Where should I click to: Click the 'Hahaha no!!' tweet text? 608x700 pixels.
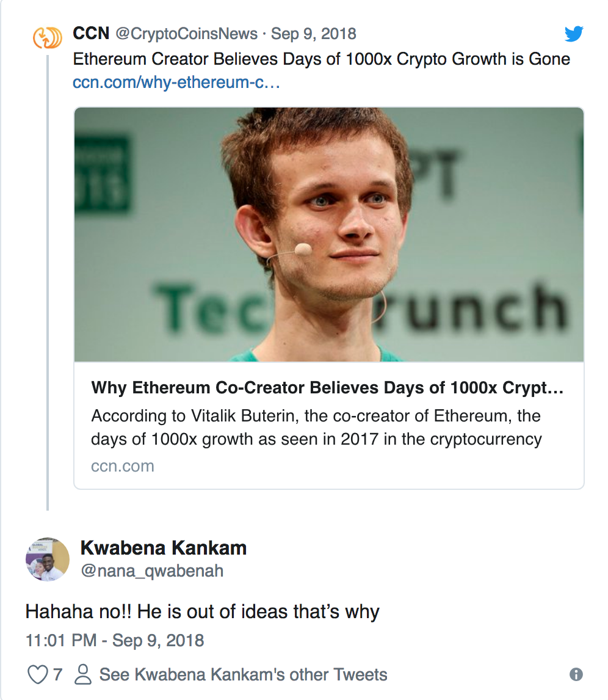pos(202,611)
